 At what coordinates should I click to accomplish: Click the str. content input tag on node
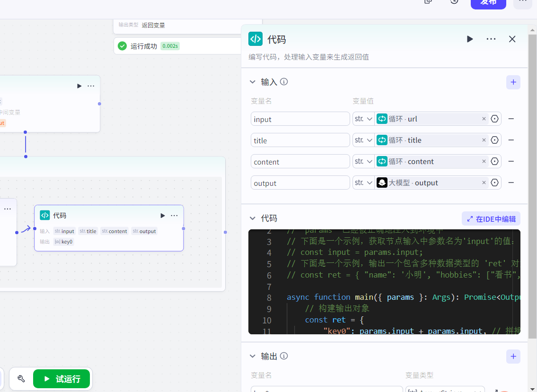[x=114, y=231]
